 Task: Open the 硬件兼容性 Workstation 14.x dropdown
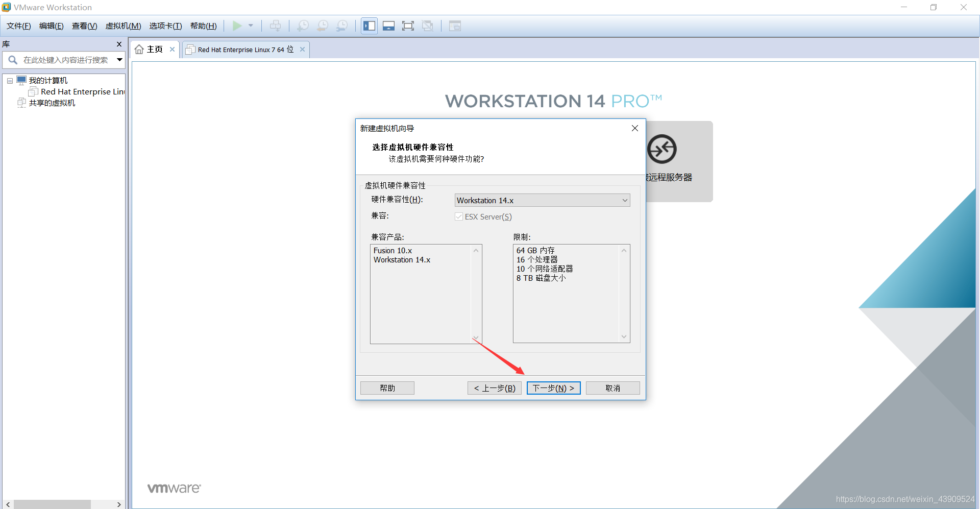[542, 200]
